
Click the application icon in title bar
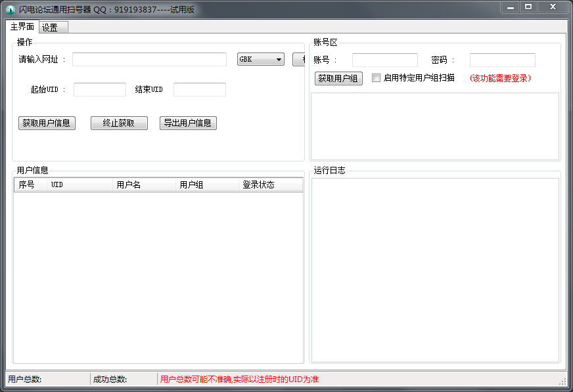pyautogui.click(x=11, y=9)
